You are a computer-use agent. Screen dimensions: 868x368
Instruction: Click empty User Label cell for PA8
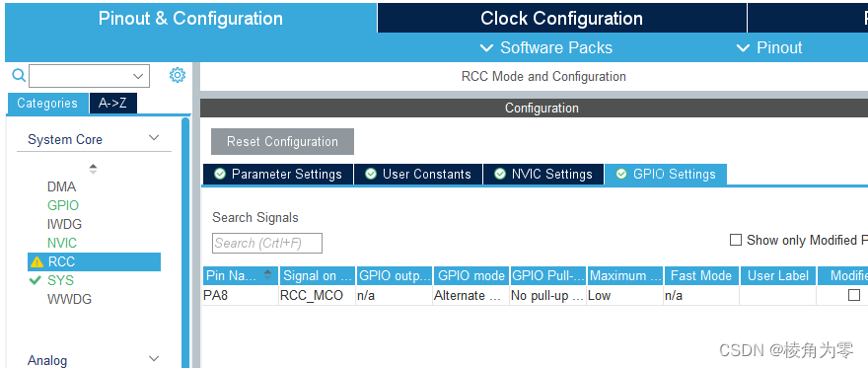tap(778, 296)
